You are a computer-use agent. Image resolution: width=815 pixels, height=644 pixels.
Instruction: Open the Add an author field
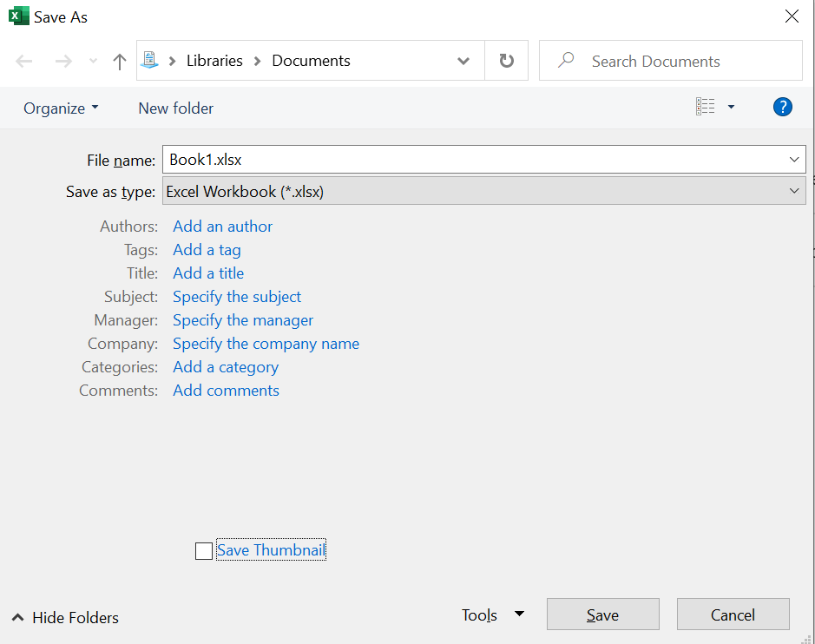(x=222, y=226)
